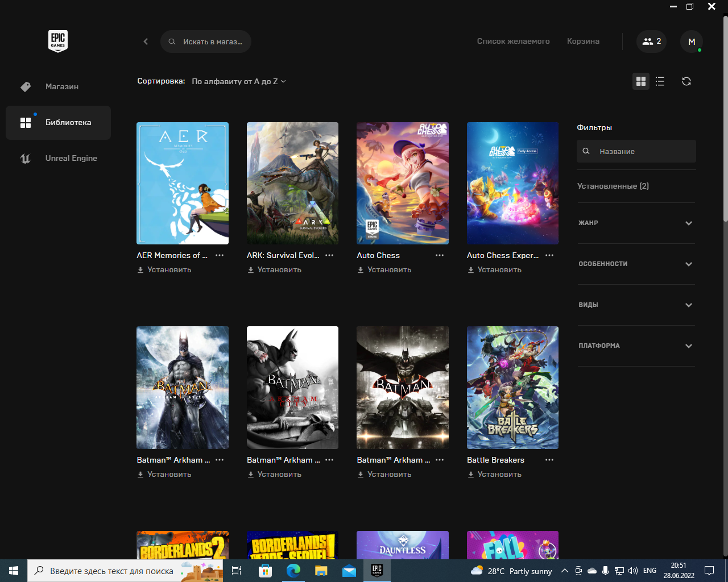The width and height of the screenshot is (728, 582).
Task: Click Установить under Battle Breakers
Action: [x=494, y=475]
